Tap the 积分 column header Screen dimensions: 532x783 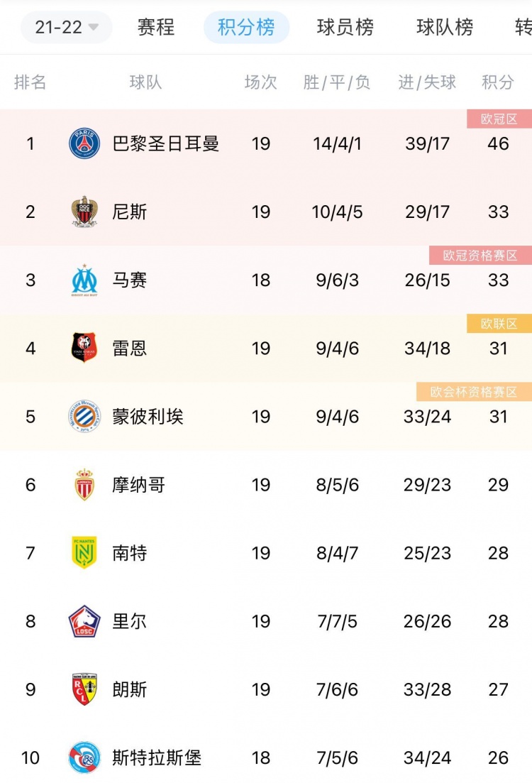[x=497, y=82]
